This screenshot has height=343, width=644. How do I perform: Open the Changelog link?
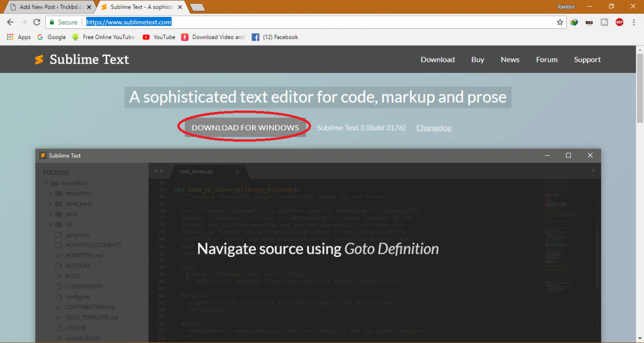coord(433,128)
